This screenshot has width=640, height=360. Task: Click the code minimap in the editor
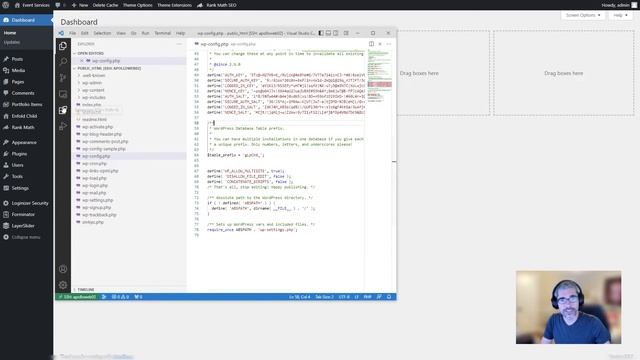click(379, 76)
